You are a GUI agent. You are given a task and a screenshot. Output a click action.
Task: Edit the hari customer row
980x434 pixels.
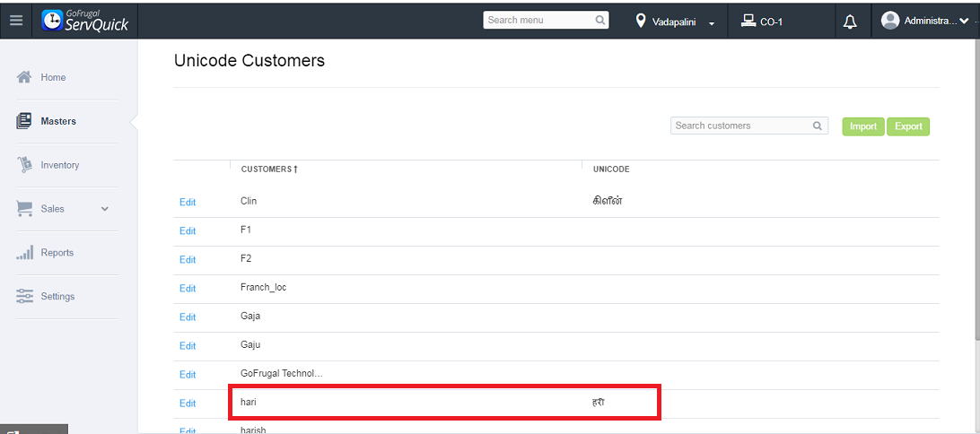pyautogui.click(x=188, y=404)
